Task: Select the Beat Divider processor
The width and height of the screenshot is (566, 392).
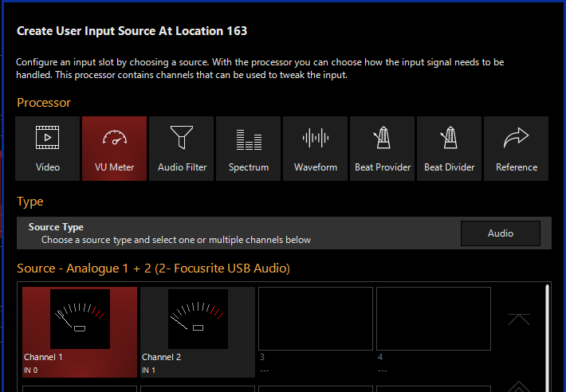Action: pos(450,148)
